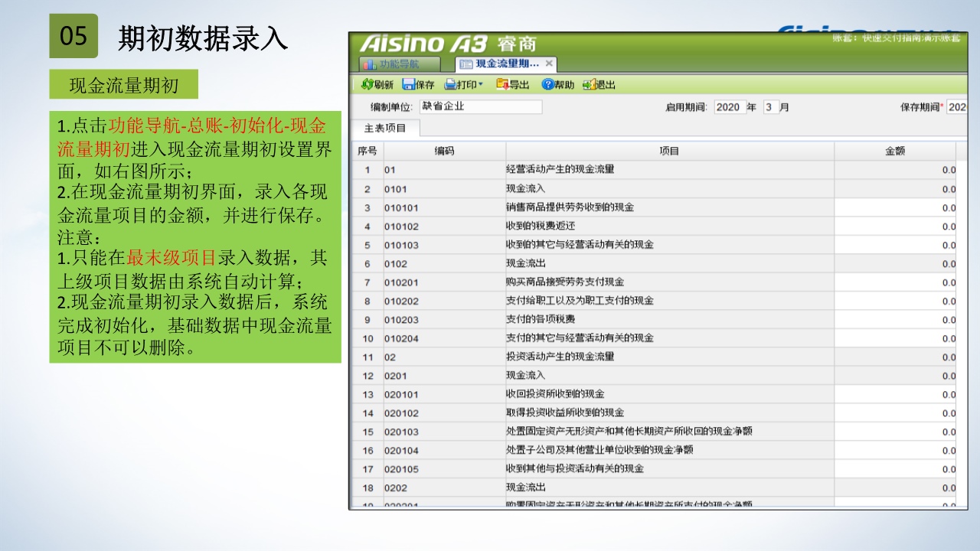Switch to the 功能导航 tab
Viewport: 980px width, 551px height.
coord(400,64)
